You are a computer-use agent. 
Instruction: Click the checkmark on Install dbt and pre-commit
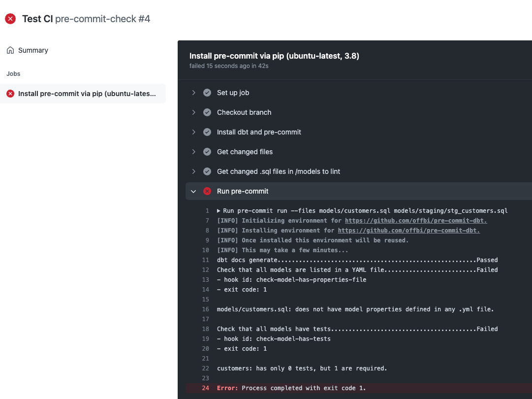pyautogui.click(x=207, y=132)
